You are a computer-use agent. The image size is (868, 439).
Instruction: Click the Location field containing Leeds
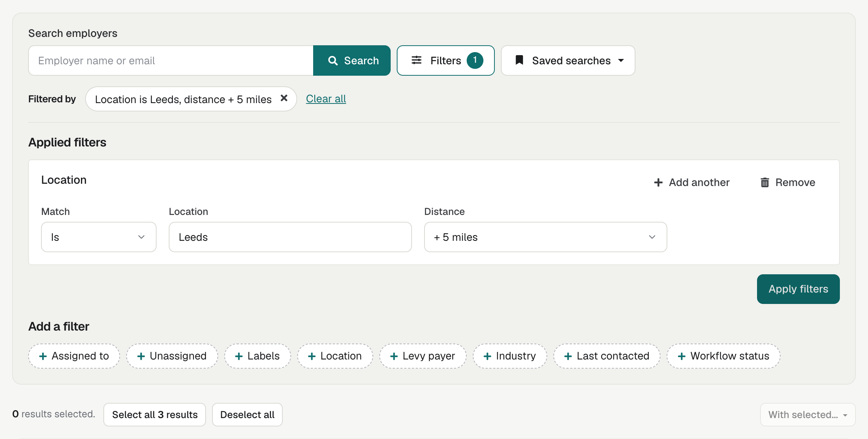[x=290, y=237]
